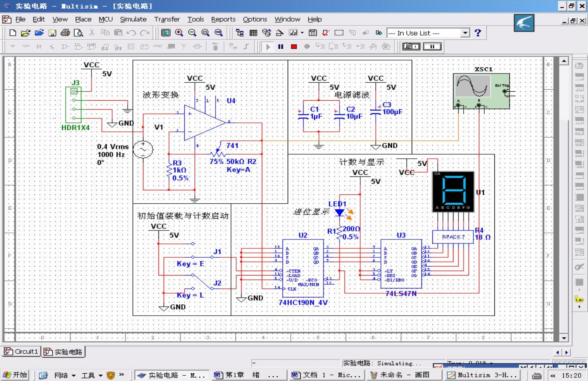
Task: Click the vertical scrollbar down arrow
Action: pos(564,338)
